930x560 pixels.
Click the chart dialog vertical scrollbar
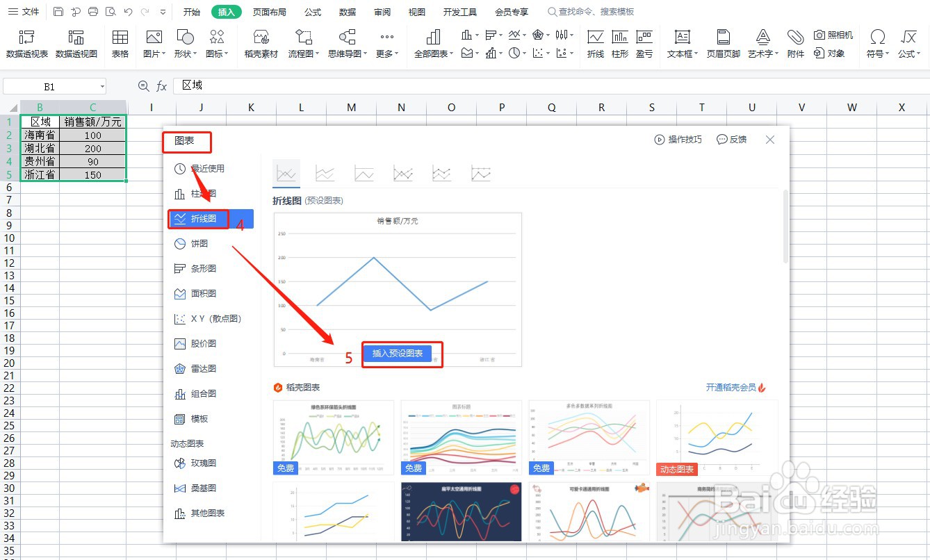pyautogui.click(x=785, y=227)
